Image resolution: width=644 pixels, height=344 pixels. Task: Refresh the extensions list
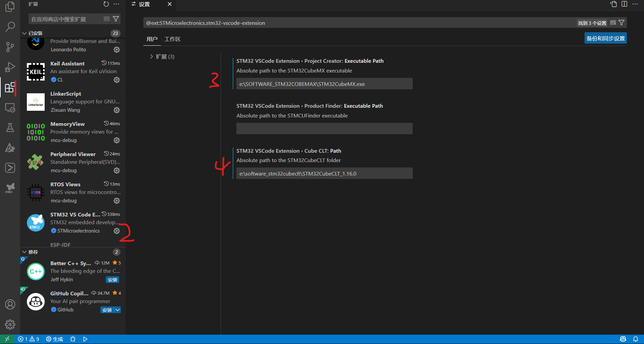click(106, 4)
